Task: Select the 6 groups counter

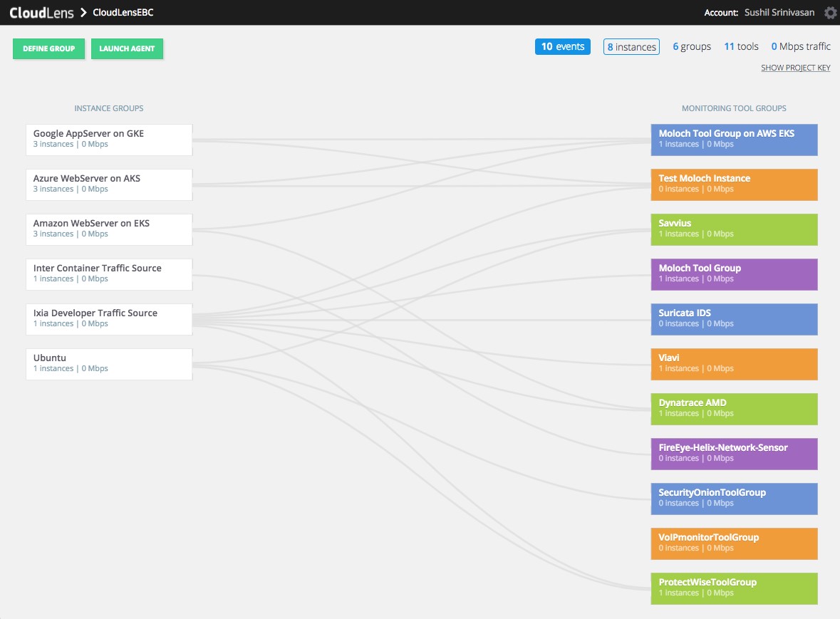Action: pos(690,46)
